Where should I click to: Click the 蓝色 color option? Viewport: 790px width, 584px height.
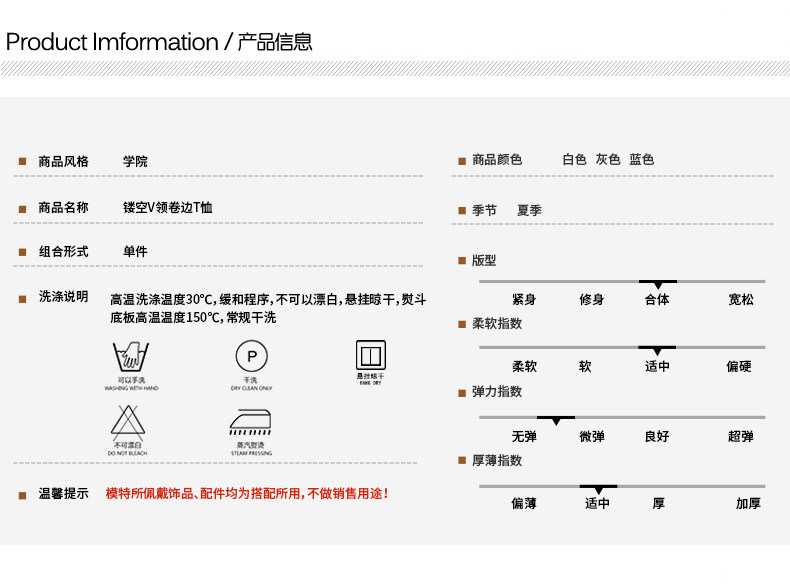click(x=641, y=160)
